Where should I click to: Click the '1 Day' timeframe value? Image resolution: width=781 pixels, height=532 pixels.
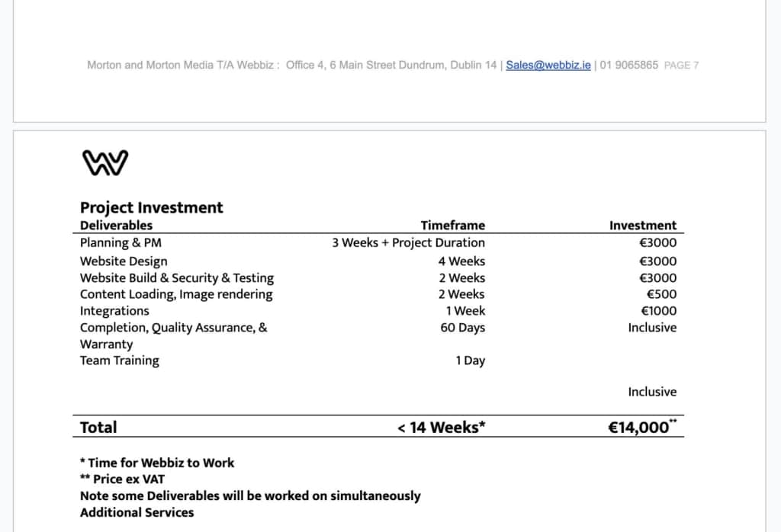[470, 361]
